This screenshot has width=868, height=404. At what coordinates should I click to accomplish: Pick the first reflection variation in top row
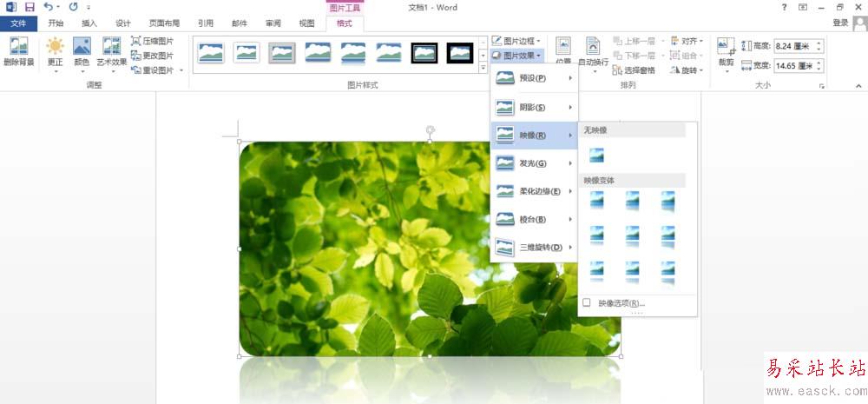pos(597,201)
